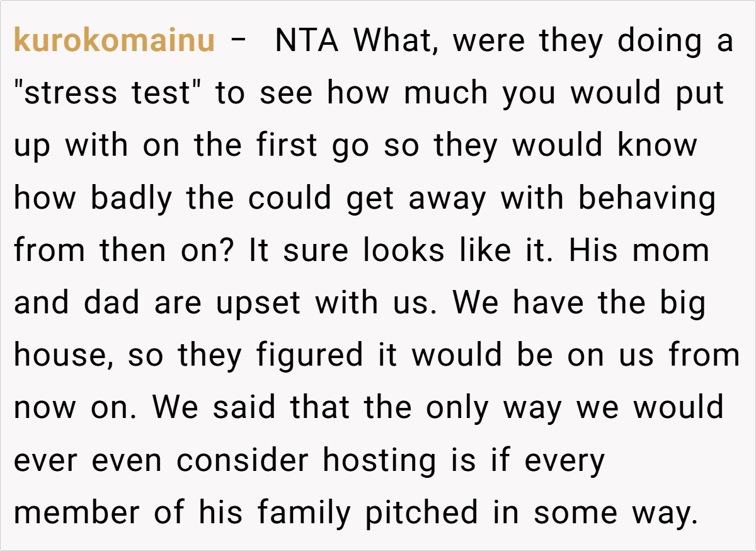The width and height of the screenshot is (756, 551).
Task: Click the word "figured" in the comment
Action: 309,356
